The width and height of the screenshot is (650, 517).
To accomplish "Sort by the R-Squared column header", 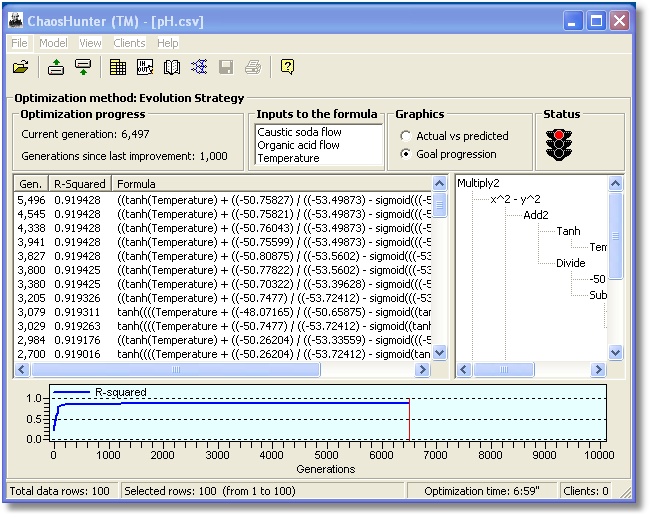I will pyautogui.click(x=80, y=184).
